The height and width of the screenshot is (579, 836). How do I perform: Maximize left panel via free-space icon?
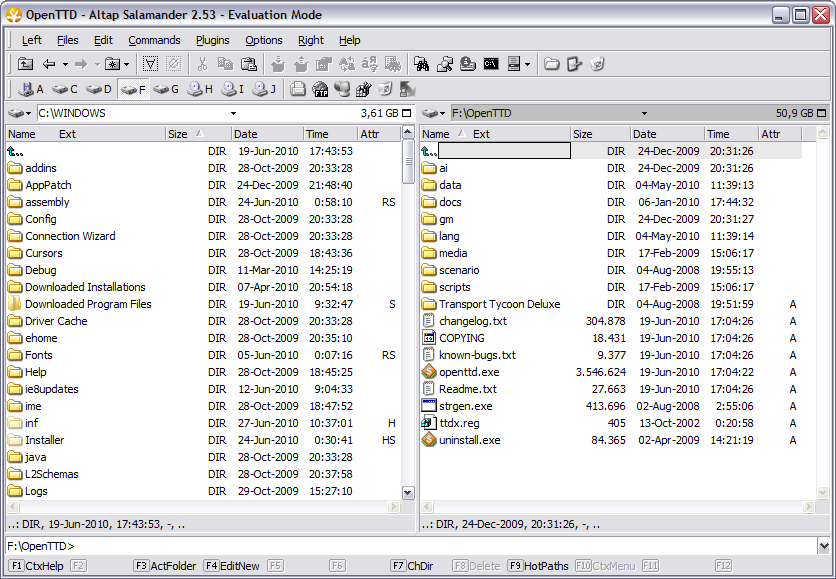tap(407, 113)
